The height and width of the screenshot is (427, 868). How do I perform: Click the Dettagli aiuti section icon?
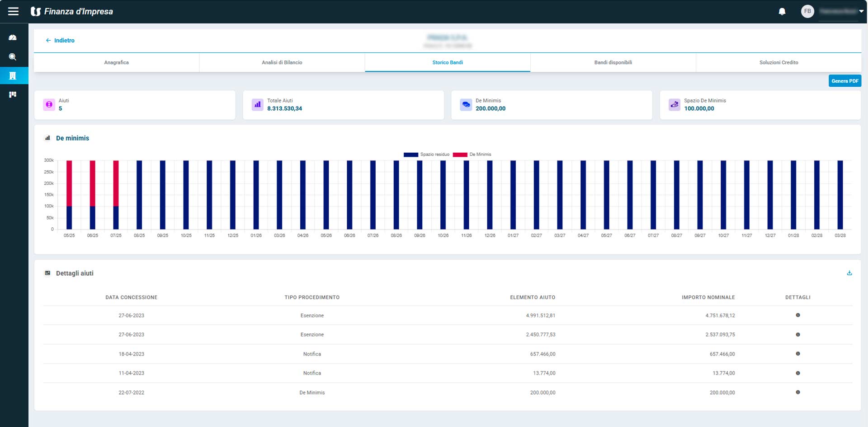coord(47,273)
